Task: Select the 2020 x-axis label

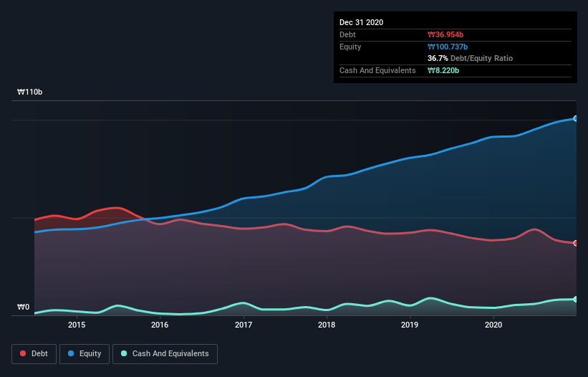Action: pyautogui.click(x=493, y=325)
